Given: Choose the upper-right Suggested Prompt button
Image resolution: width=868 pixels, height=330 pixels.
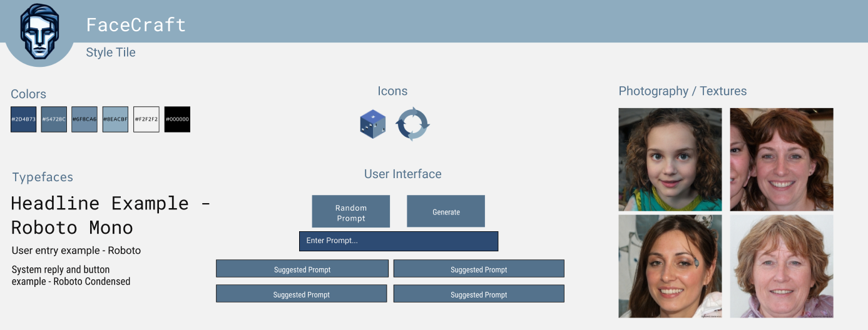Looking at the screenshot, I should [479, 269].
